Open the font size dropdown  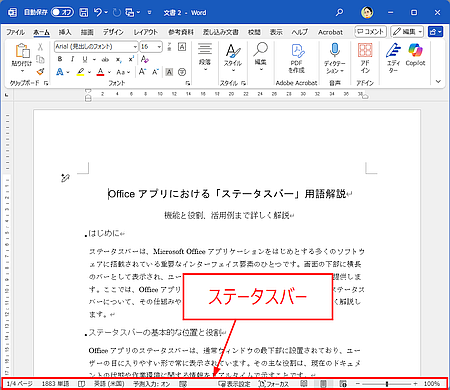click(x=159, y=47)
